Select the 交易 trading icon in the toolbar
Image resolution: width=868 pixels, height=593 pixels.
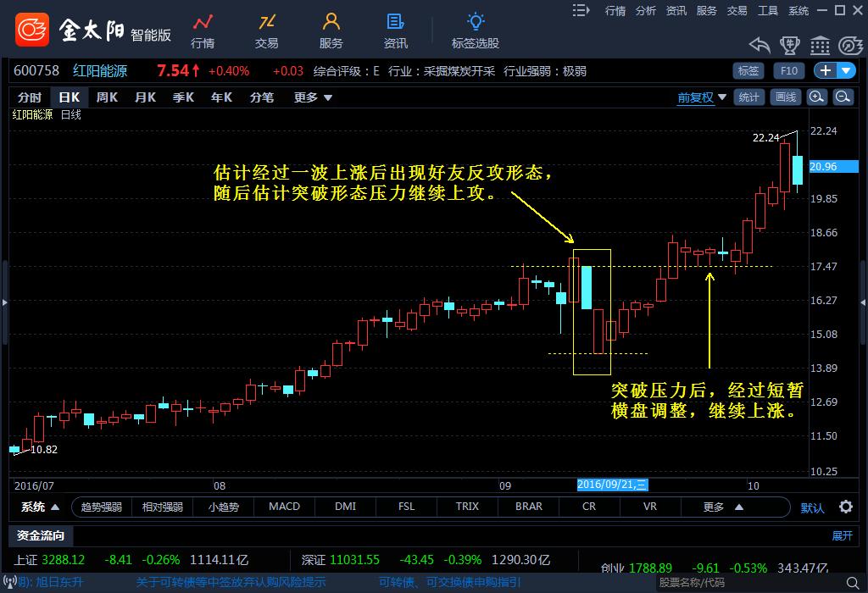point(267,30)
